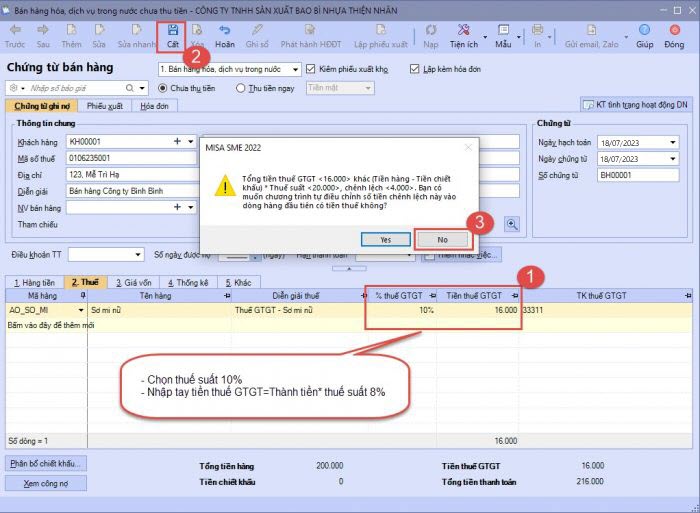
Task: Click No in the MISA dialog
Action: point(441,239)
